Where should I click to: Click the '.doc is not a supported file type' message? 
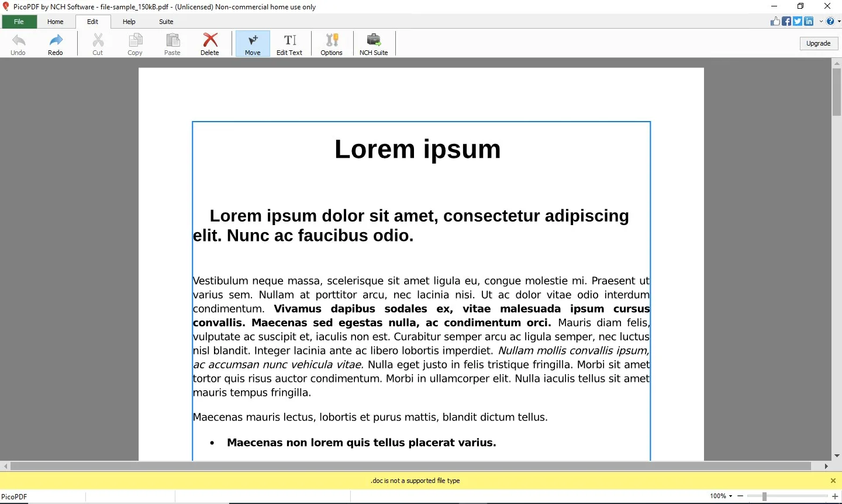coord(415,481)
